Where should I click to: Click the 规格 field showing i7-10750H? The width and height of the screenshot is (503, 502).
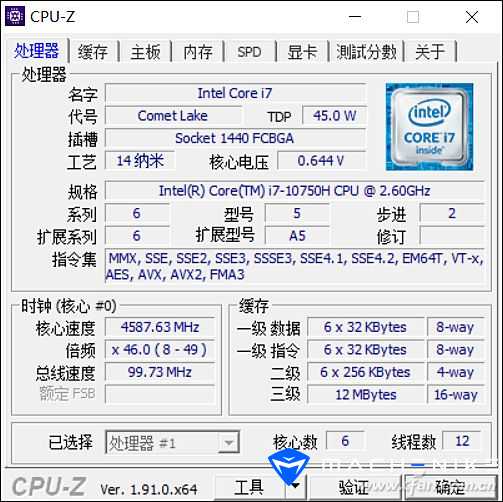(x=295, y=191)
